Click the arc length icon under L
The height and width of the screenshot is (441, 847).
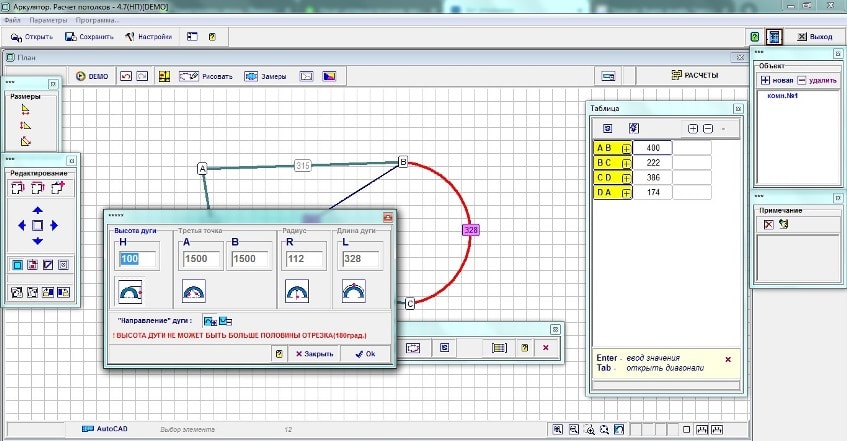tap(353, 291)
